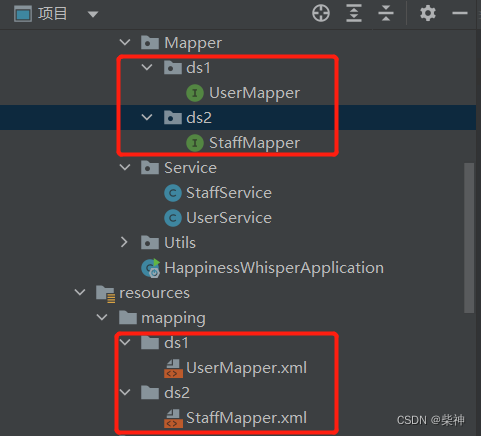Click the UserMapper interface icon

[x=195, y=93]
